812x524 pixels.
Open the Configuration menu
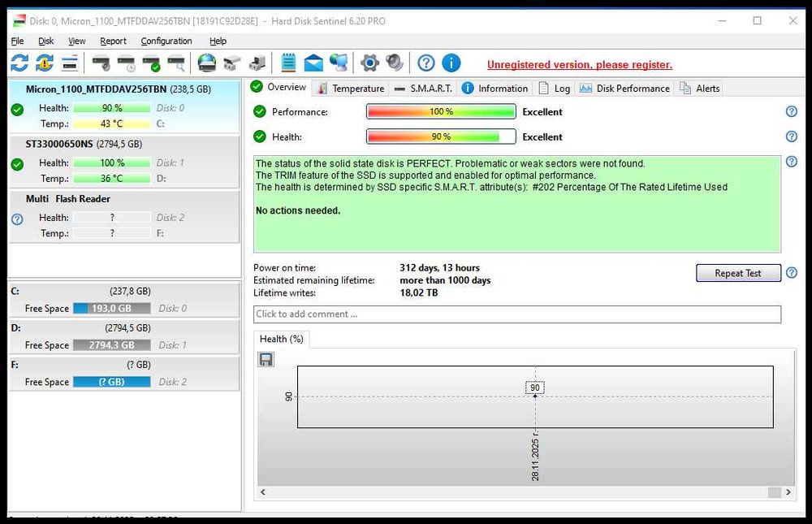click(x=166, y=41)
